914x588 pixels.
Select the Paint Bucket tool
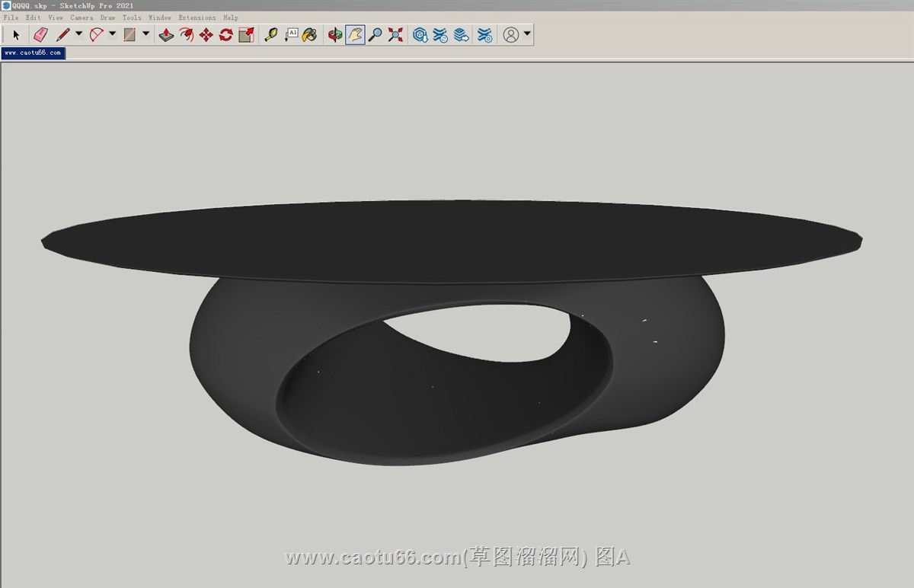[x=309, y=34]
